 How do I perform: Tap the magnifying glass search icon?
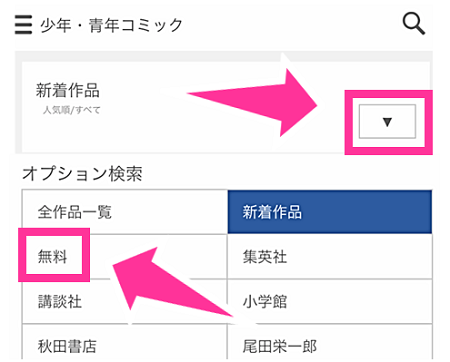[x=414, y=24]
